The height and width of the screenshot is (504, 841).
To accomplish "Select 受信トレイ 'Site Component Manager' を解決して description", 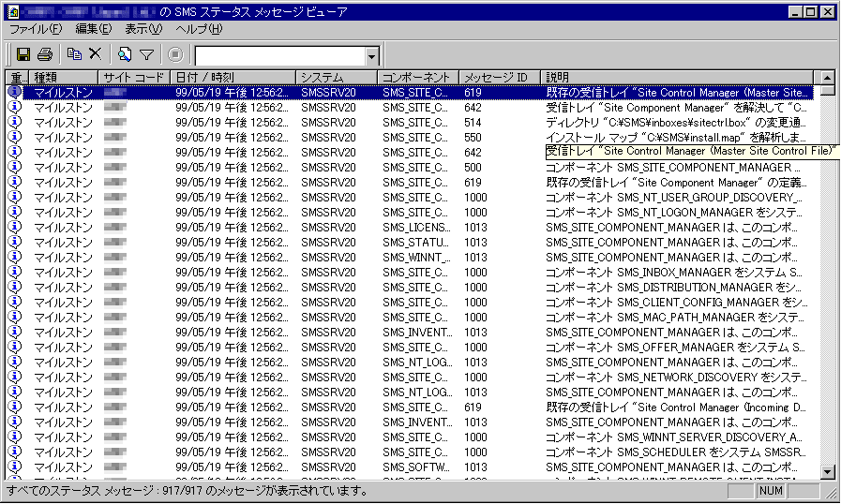I will (x=676, y=108).
